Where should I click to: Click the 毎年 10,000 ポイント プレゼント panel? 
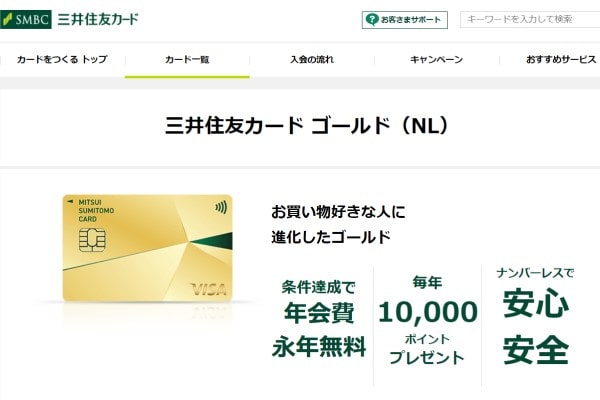tap(427, 320)
